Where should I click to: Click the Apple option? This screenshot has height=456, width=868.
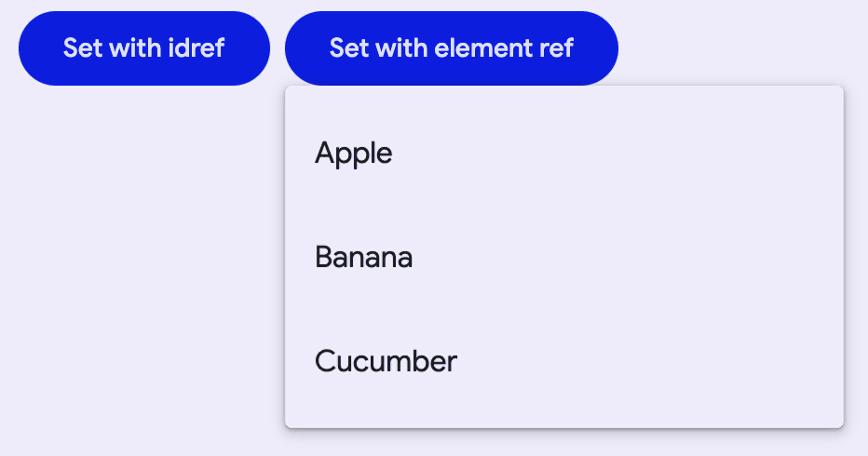click(x=354, y=154)
